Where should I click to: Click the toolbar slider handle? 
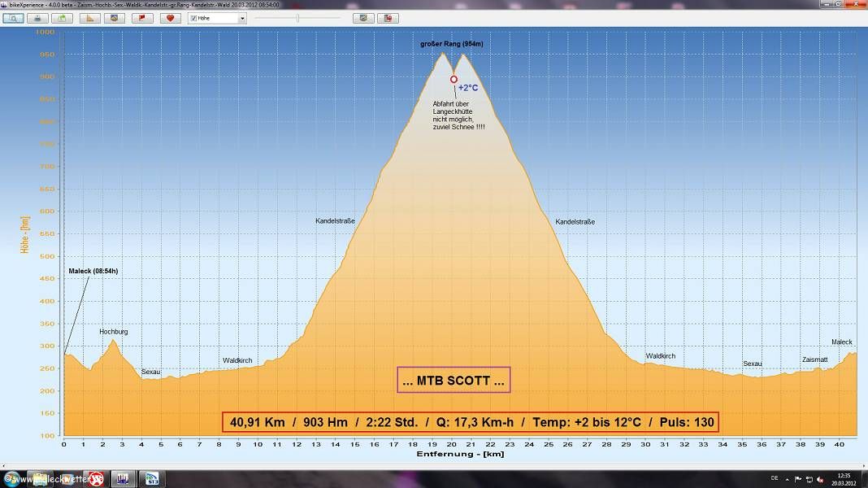click(x=297, y=18)
